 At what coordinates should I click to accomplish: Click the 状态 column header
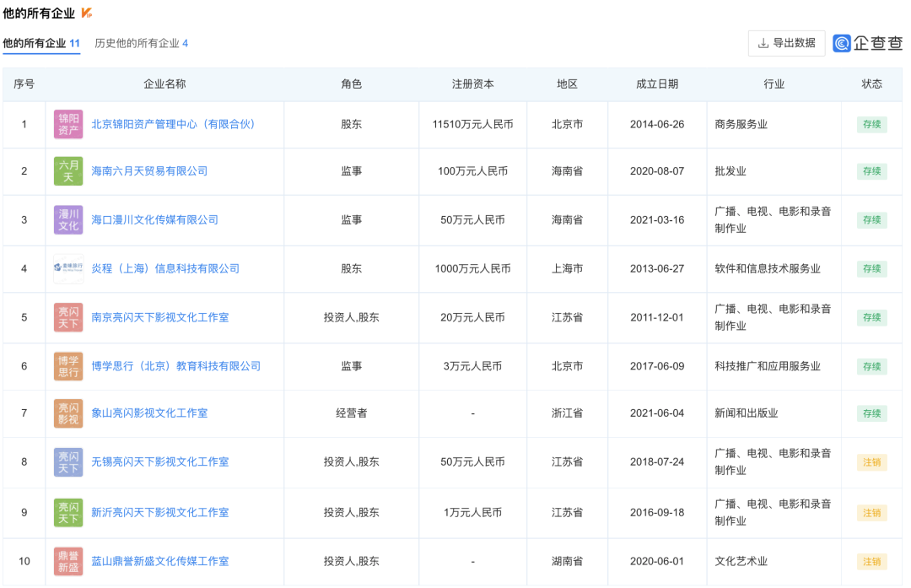[x=871, y=84]
